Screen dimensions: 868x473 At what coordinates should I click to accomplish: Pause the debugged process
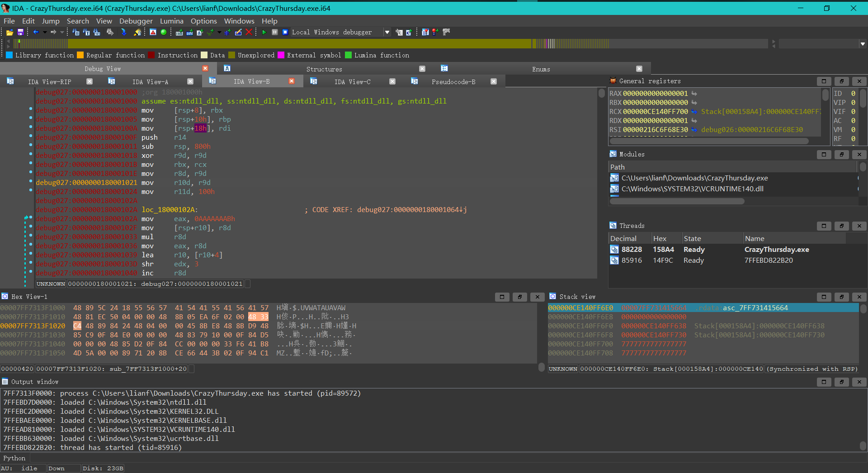(x=275, y=32)
